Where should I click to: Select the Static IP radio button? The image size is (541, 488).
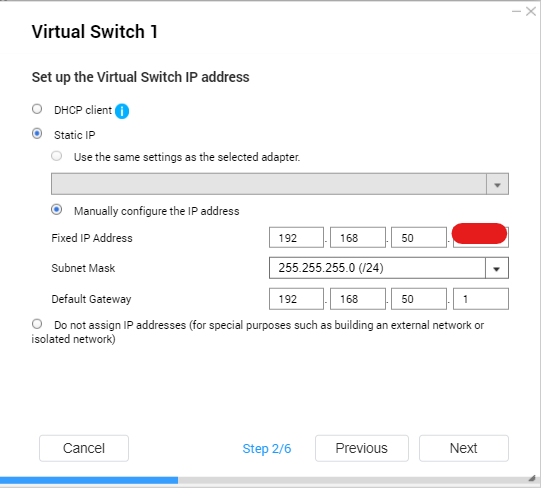point(37,134)
